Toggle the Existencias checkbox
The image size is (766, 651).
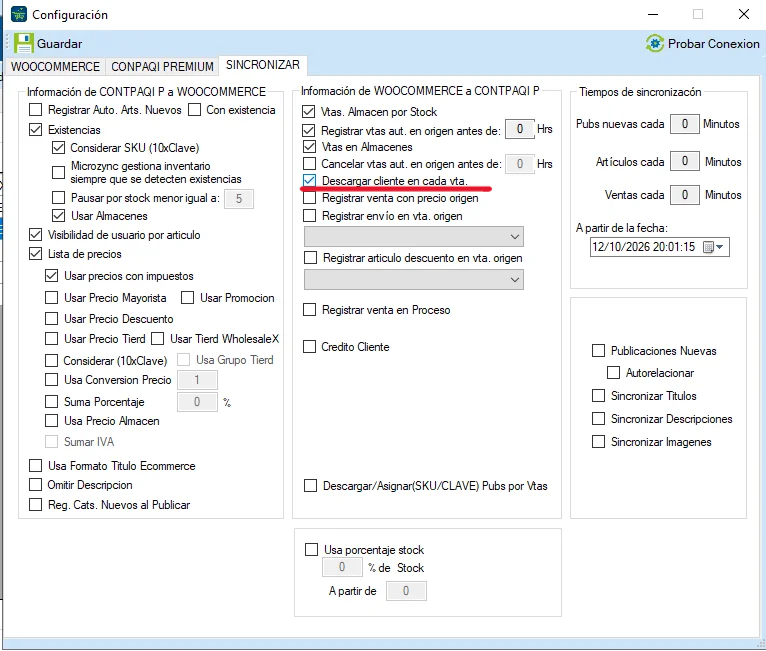(x=36, y=130)
